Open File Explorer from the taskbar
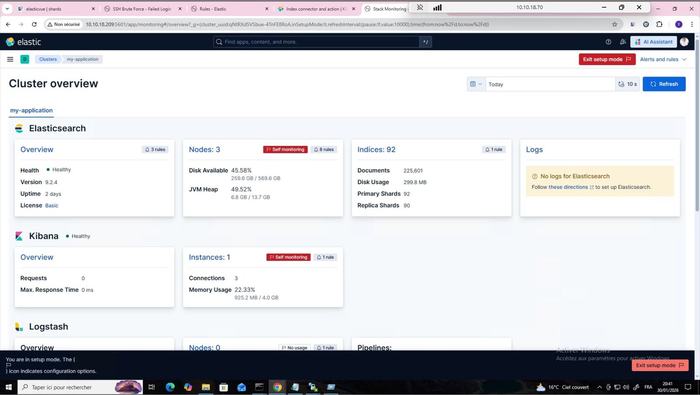700x395 pixels. tap(206, 387)
